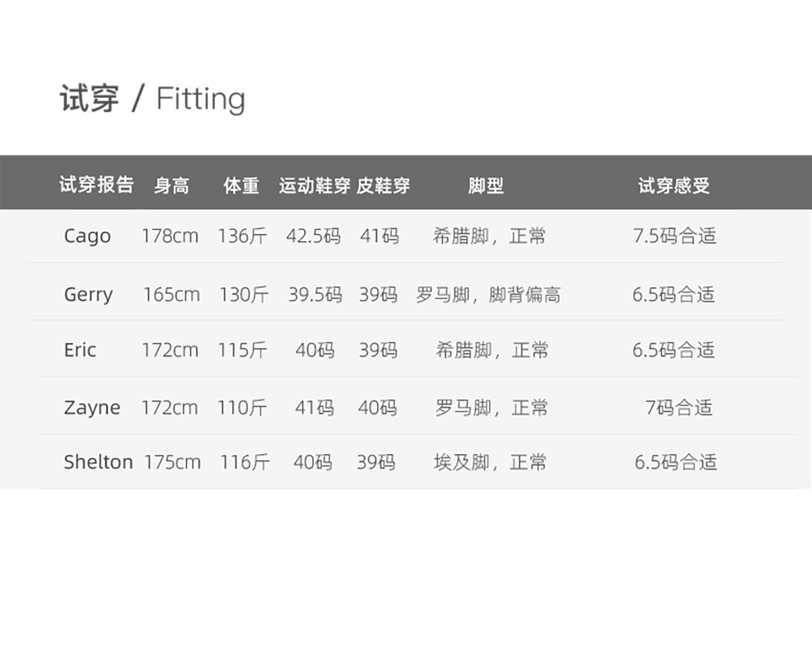
Task: Click the 178cm height cell
Action: (x=170, y=236)
